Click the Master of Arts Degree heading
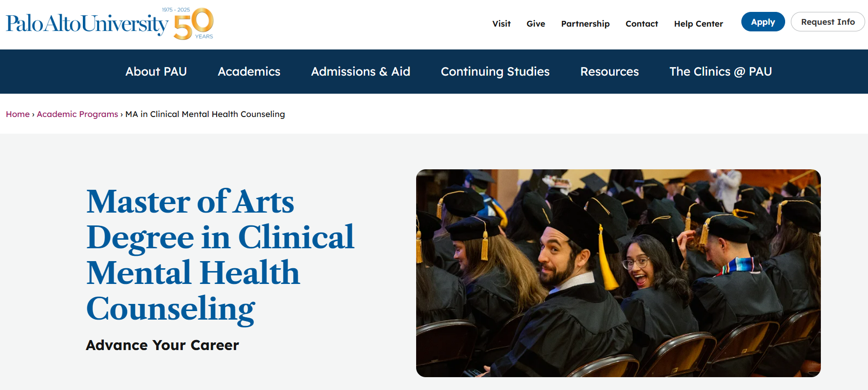Screen dimensions: 868x390 220,255
